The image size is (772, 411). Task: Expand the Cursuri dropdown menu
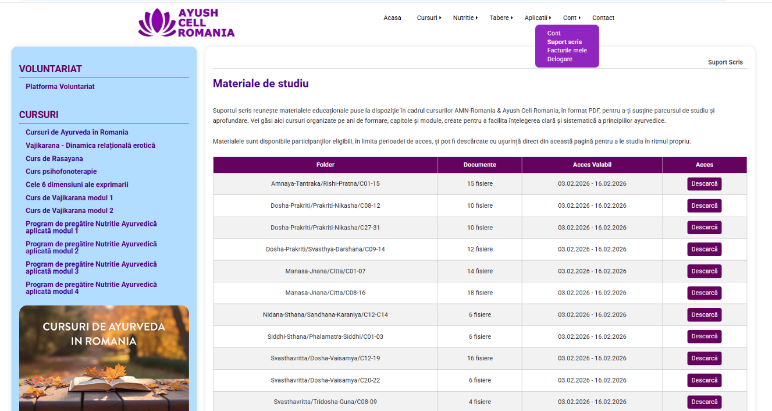tap(429, 18)
